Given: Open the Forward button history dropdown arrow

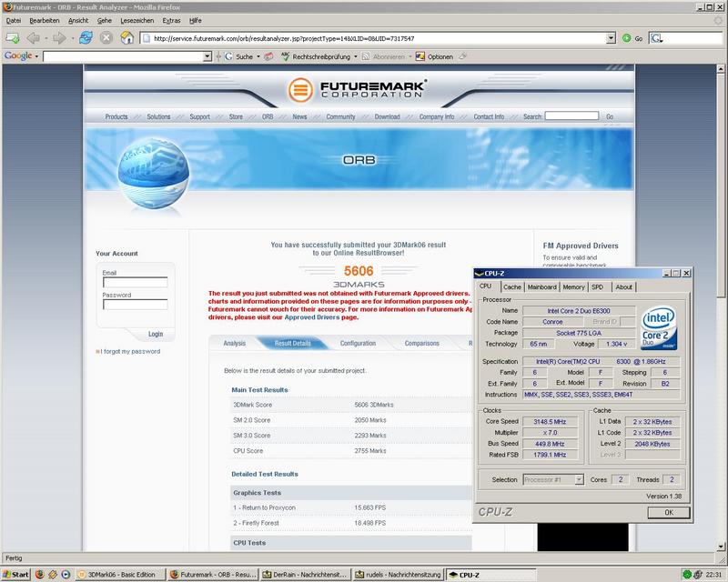Looking at the screenshot, I should point(73,38).
